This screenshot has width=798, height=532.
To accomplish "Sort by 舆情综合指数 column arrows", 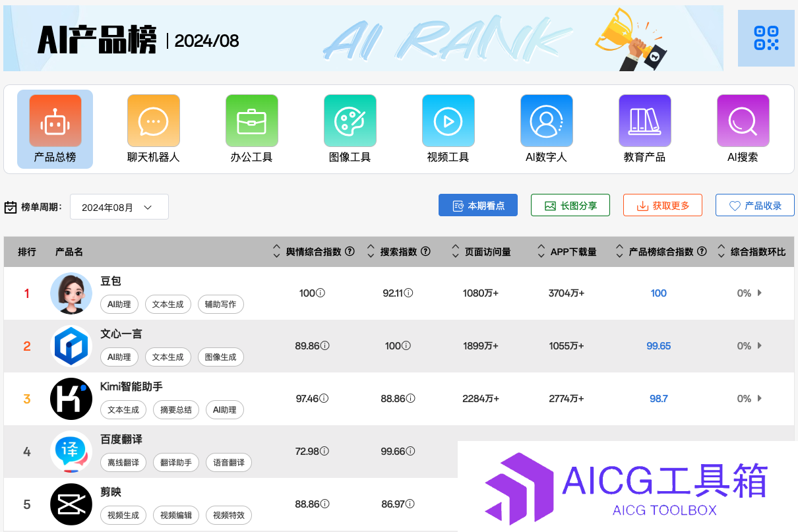I will (x=276, y=251).
